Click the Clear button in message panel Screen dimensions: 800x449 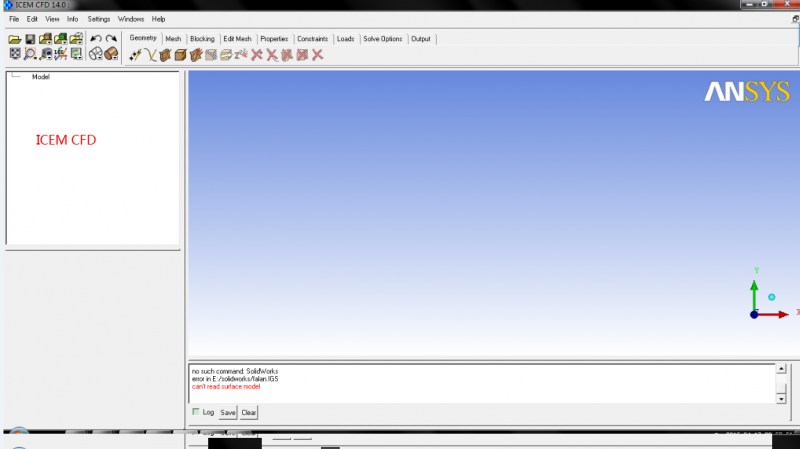(249, 412)
